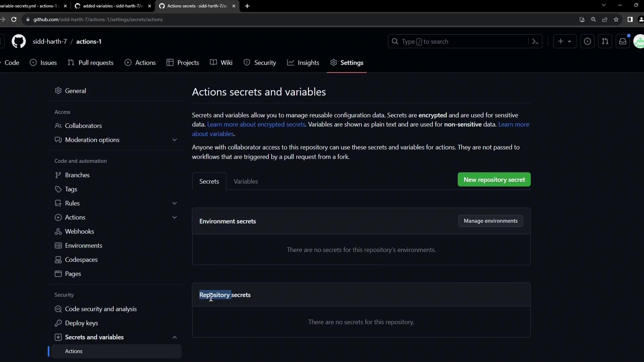Open Webhooks in settings sidebar
This screenshot has height=362, width=644.
[x=79, y=231]
